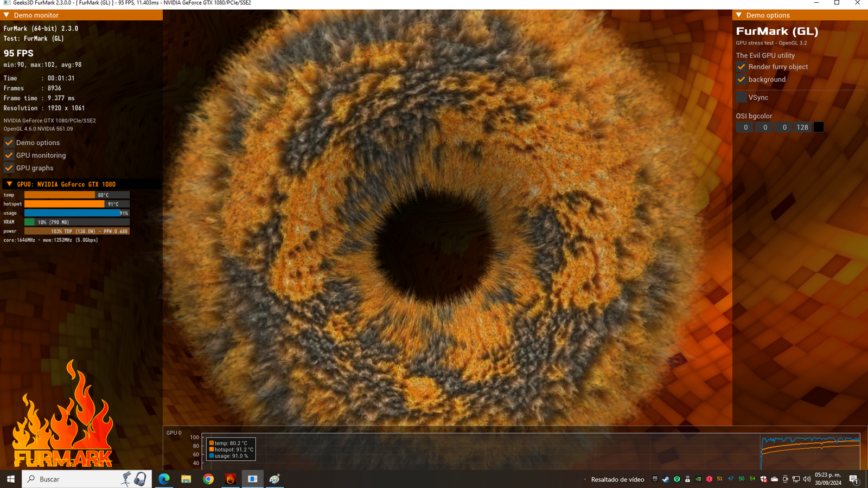Screen dimensions: 868x488
Task: Click Resaltado de vídeo in taskbar
Action: pos(617,479)
